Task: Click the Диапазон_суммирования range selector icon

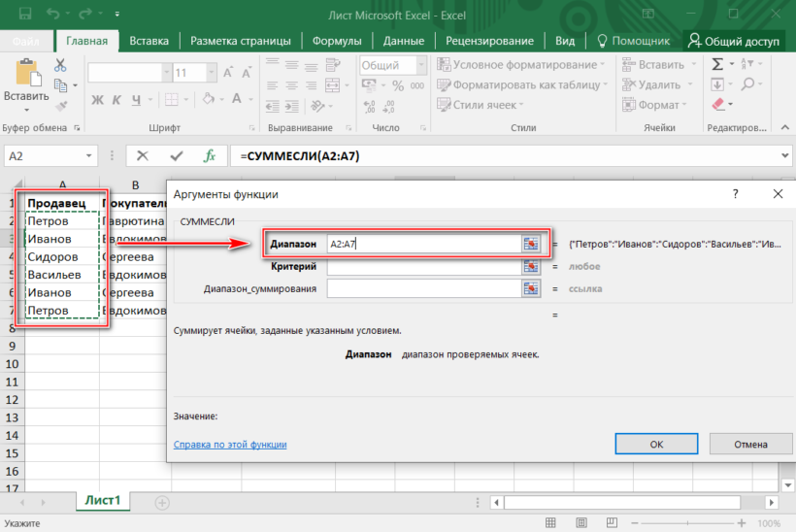Action: point(531,288)
